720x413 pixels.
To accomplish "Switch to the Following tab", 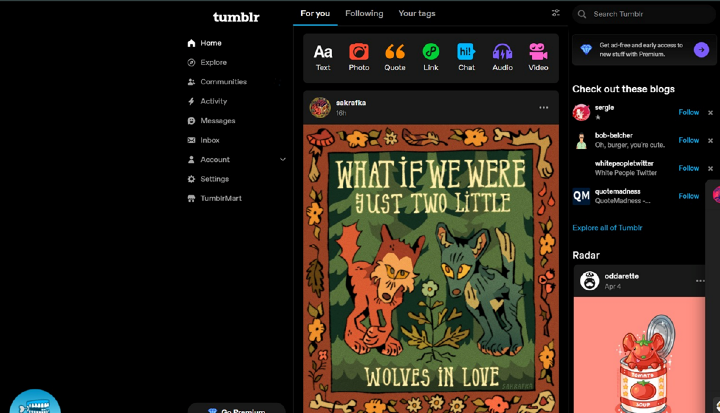I will [364, 13].
